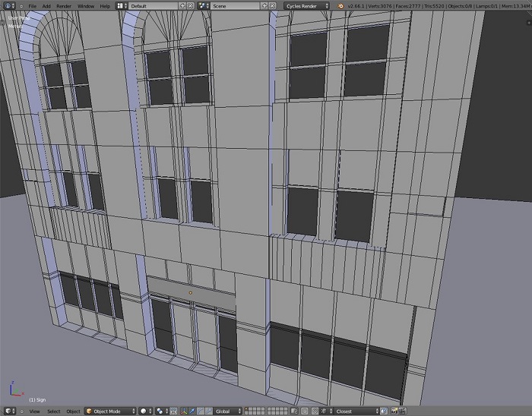The image size is (532, 416).
Task: Click the View menu in 3D header
Action: pos(35,411)
